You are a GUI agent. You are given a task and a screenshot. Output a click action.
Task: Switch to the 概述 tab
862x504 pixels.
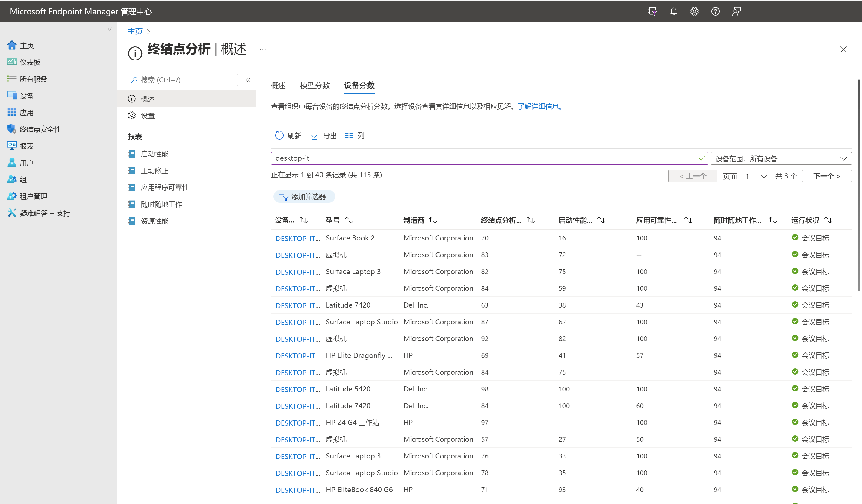pyautogui.click(x=278, y=85)
